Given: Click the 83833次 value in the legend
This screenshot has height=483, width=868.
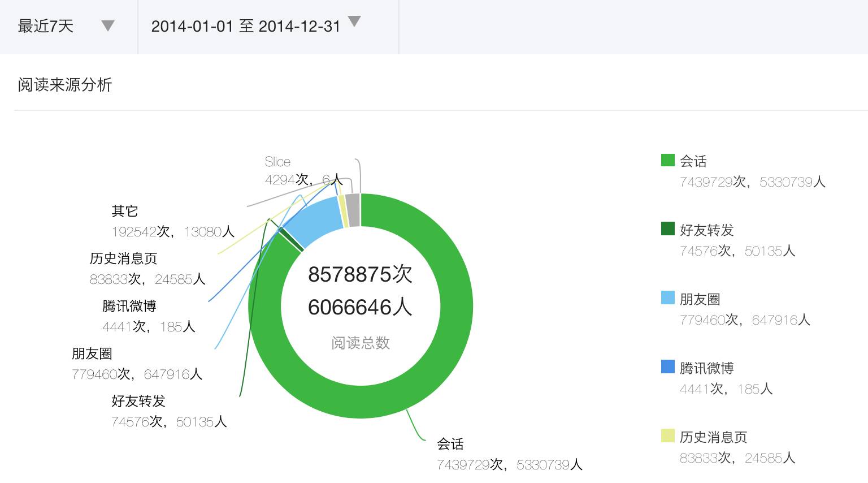Looking at the screenshot, I should coord(706,458).
